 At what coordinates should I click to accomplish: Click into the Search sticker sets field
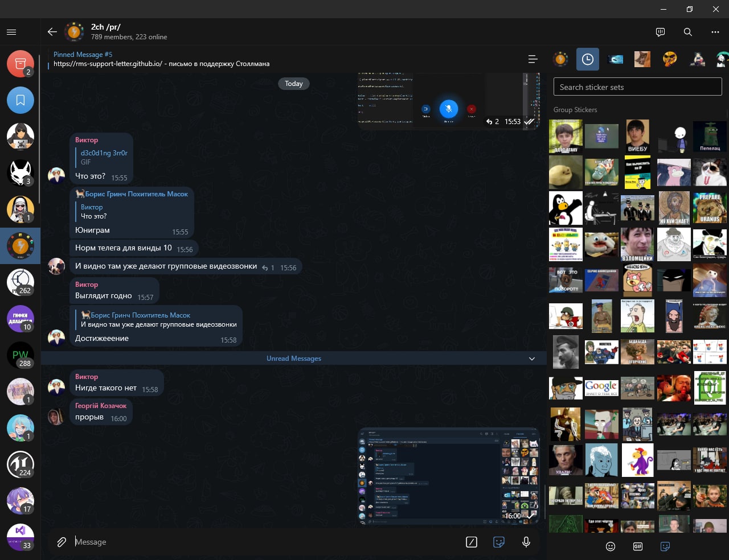coord(637,87)
